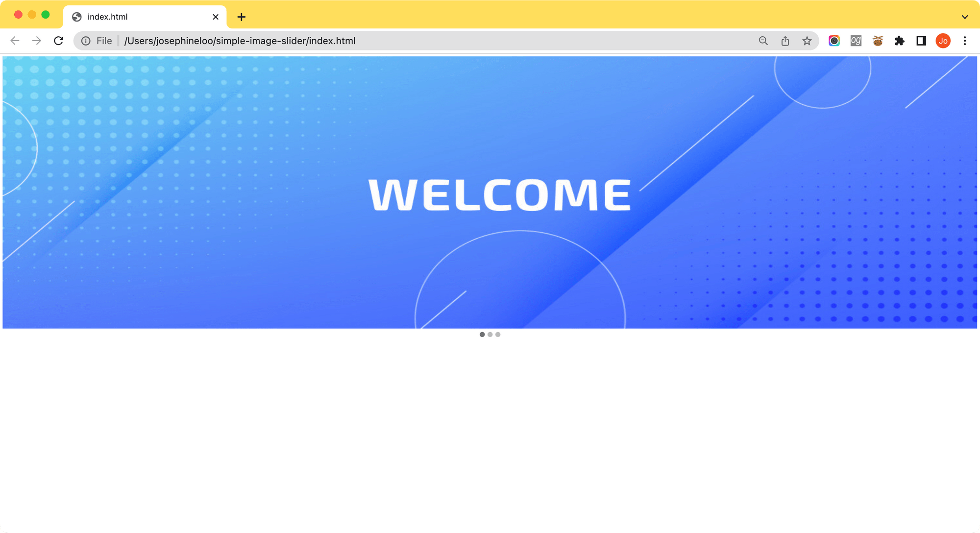
Task: Expand the tab search chevron at top right
Action: point(965,16)
